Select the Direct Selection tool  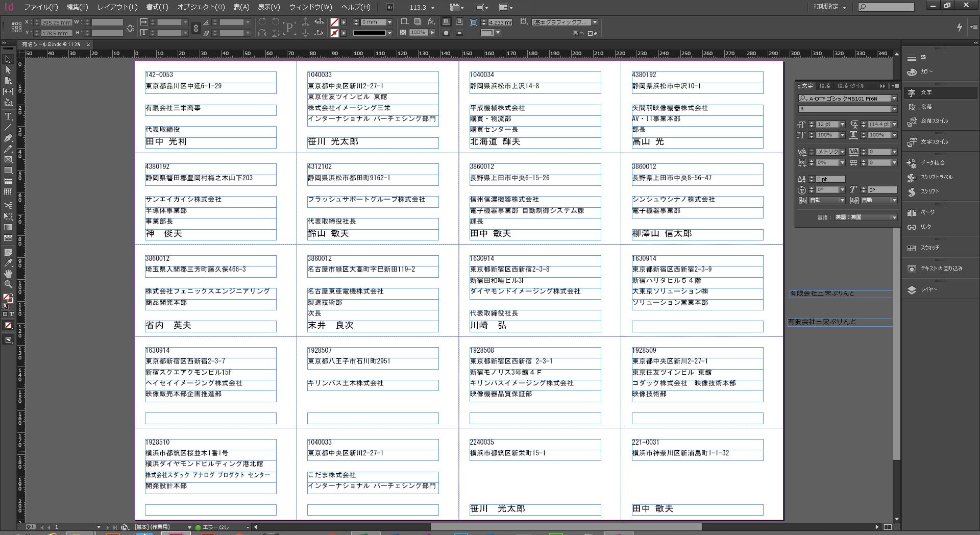point(8,70)
